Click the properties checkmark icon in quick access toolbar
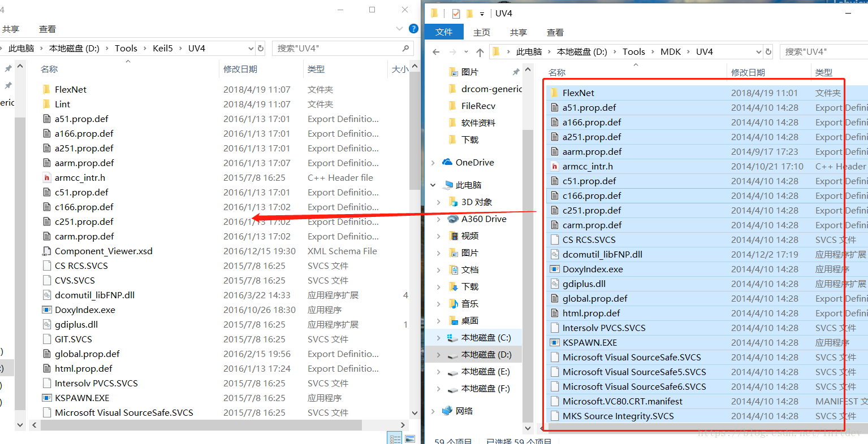This screenshot has width=868, height=444. click(x=456, y=14)
